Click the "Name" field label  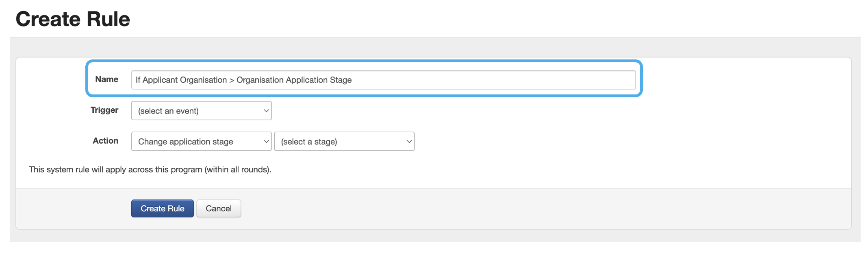[106, 79]
